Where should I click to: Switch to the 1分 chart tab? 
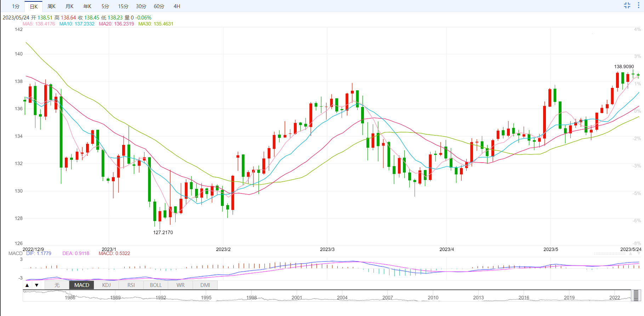click(x=16, y=6)
